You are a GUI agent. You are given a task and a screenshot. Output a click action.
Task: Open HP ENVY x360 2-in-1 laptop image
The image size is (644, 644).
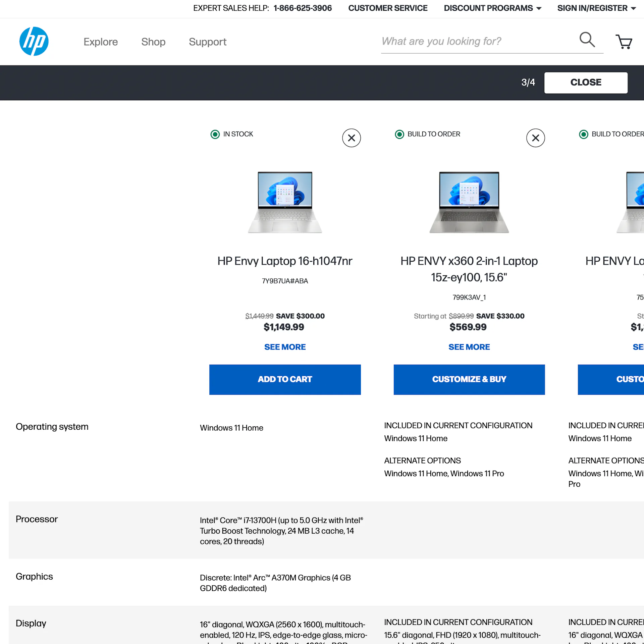[469, 202]
